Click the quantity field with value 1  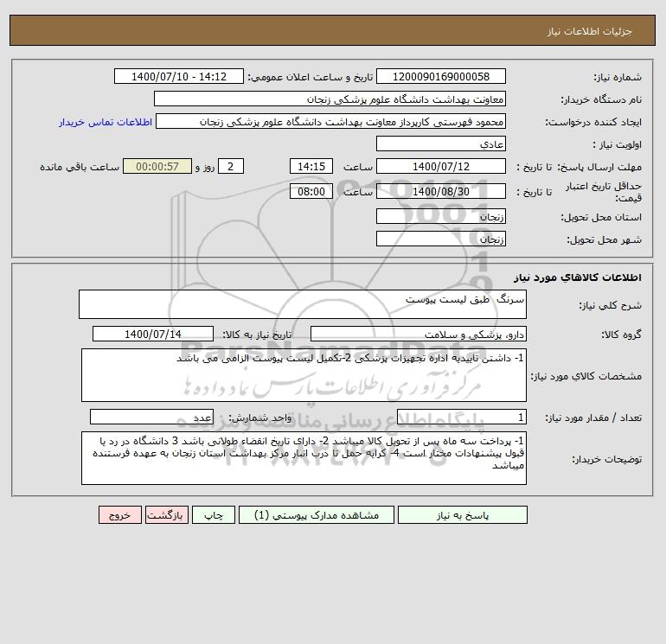click(x=462, y=417)
